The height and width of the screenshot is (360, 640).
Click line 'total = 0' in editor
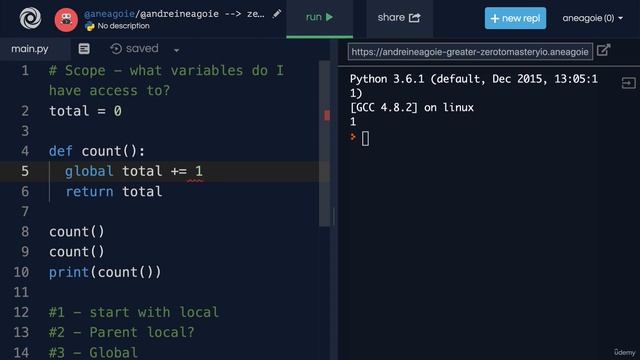coord(85,111)
